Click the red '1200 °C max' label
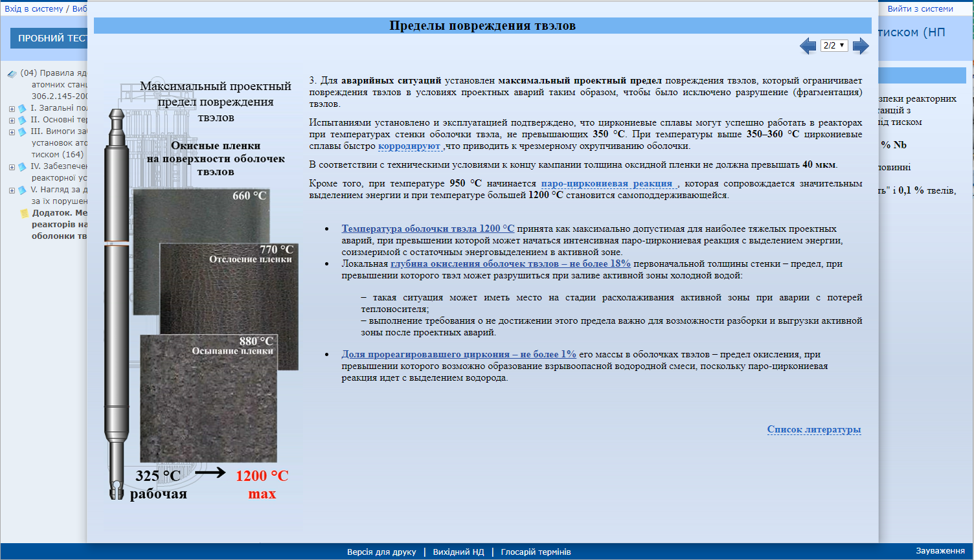 (262, 485)
